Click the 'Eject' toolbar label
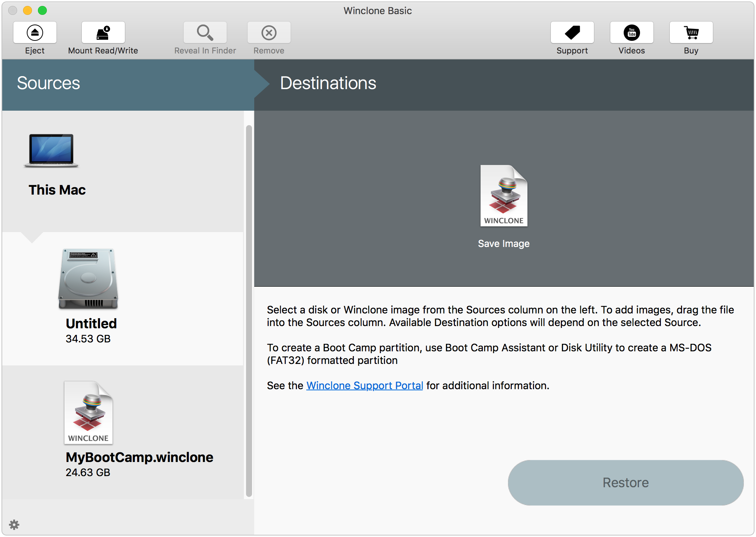 coord(35,51)
